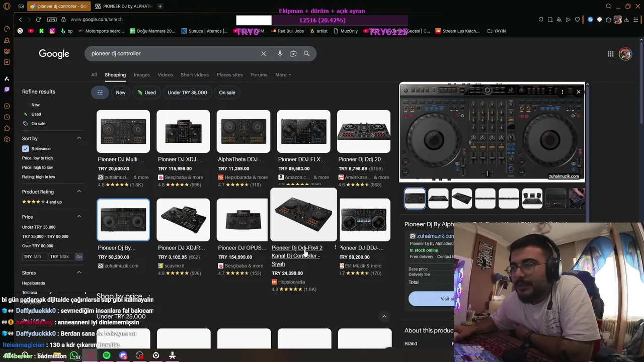The width and height of the screenshot is (644, 362).
Task: Open three-dot menu on Ddj-Flx4 card
Action: 335,247
